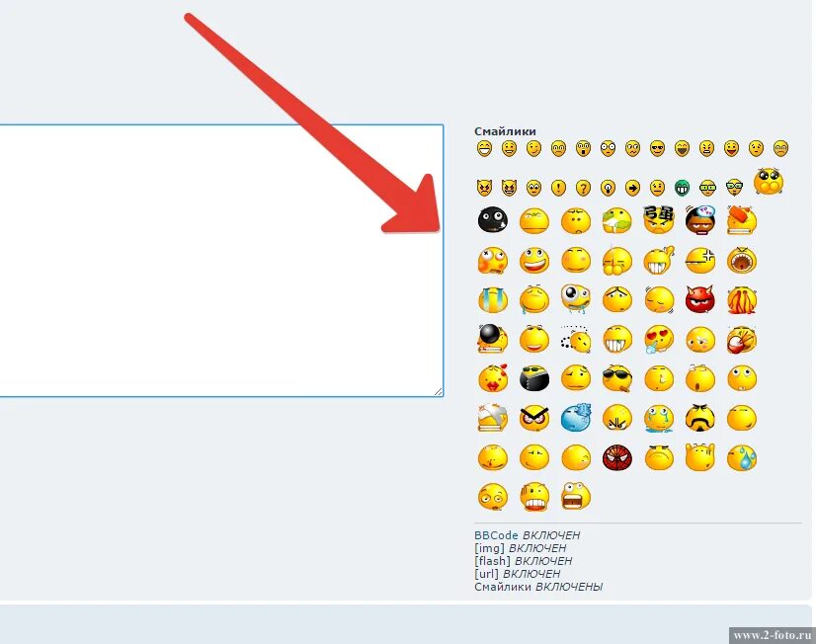This screenshot has height=644, width=816.
Task: Add the smiley with bandaged head
Action: [492, 418]
